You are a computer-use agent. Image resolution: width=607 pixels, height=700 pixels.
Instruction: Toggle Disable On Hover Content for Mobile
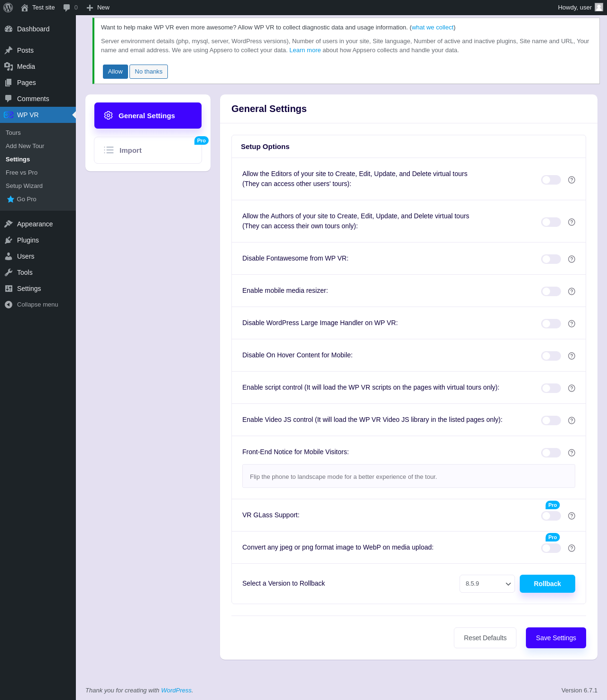click(x=551, y=356)
